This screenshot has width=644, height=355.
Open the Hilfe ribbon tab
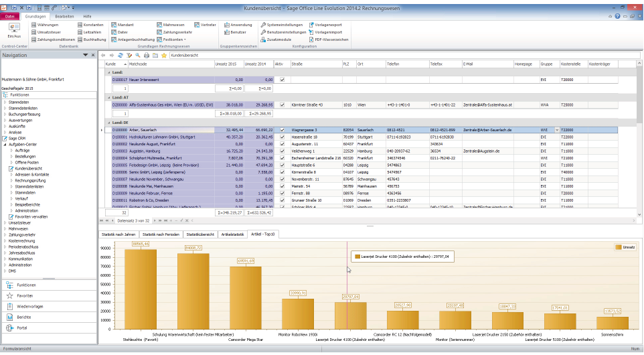pos(87,17)
